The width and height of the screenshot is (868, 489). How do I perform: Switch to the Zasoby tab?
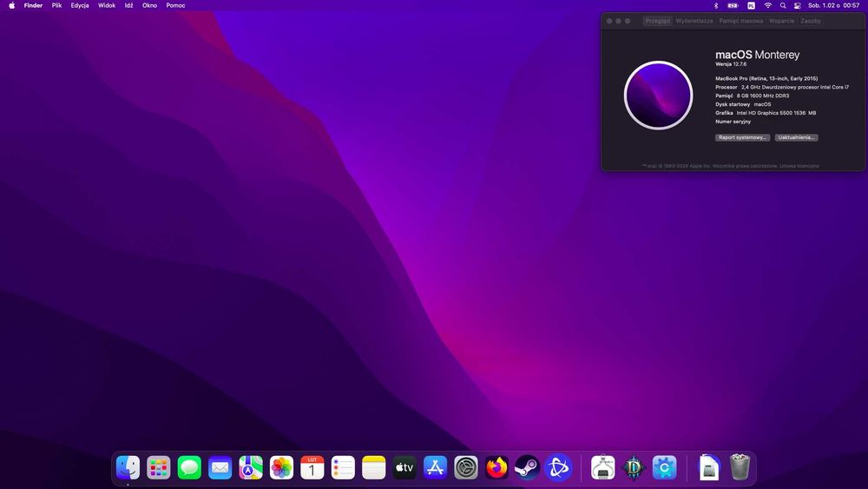point(811,21)
